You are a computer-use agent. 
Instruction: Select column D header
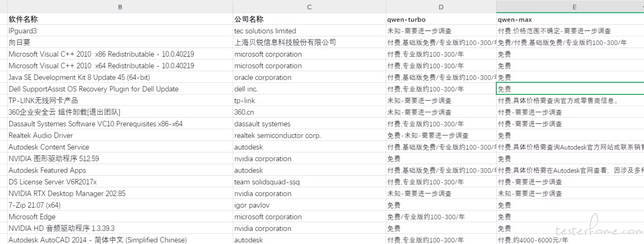441,7
